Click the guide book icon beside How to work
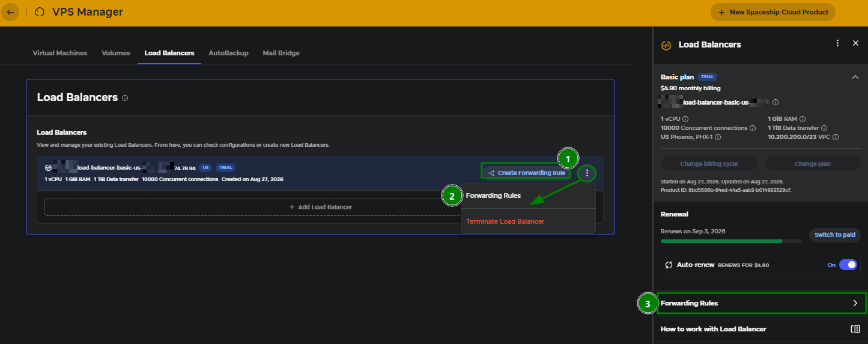Viewport: 868px width, 344px height. click(855, 329)
